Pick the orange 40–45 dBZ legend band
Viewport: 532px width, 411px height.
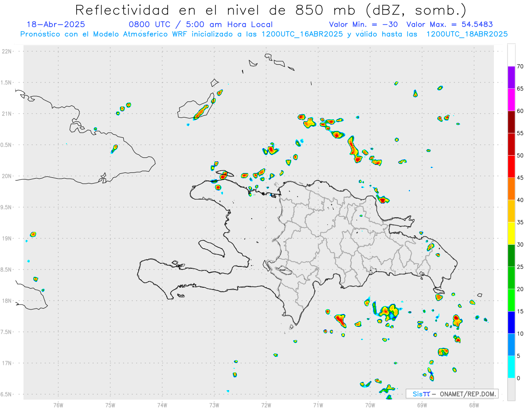tap(511, 189)
